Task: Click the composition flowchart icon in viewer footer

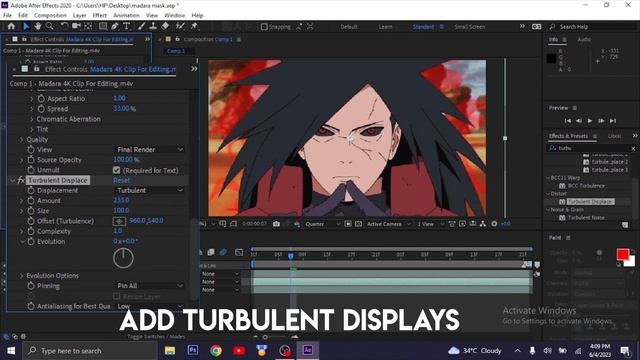Action: coord(483,224)
